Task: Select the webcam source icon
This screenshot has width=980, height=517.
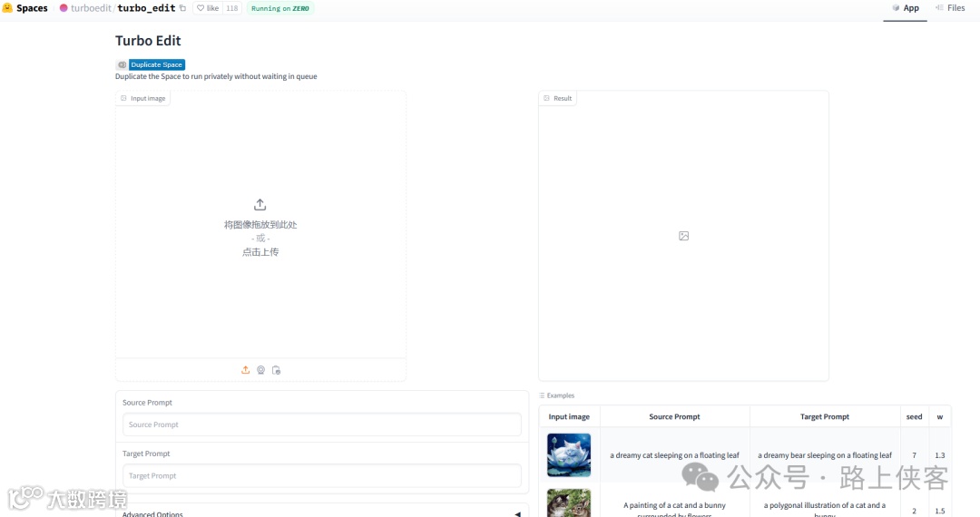Action: pyautogui.click(x=260, y=370)
